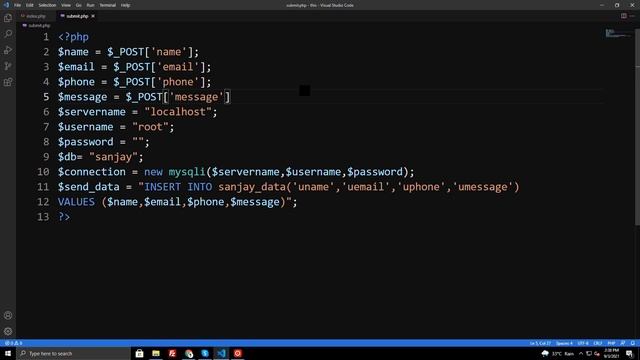The image size is (640, 360).
Task: Click the "localhost" string on line 6
Action: [x=178, y=112]
